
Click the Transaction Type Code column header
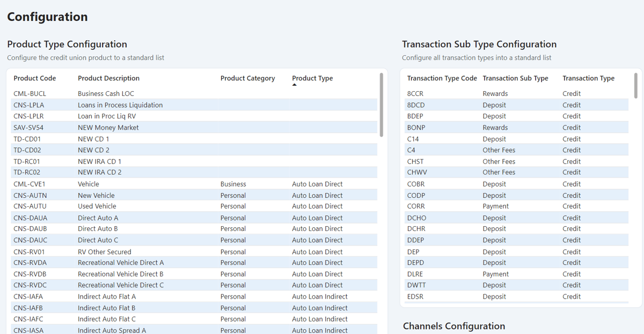[442, 78]
